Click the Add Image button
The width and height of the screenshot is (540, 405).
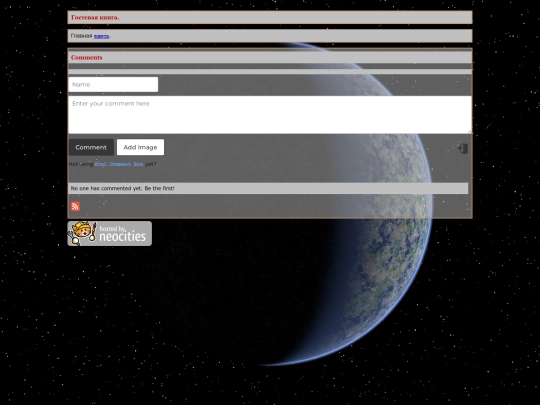(140, 147)
